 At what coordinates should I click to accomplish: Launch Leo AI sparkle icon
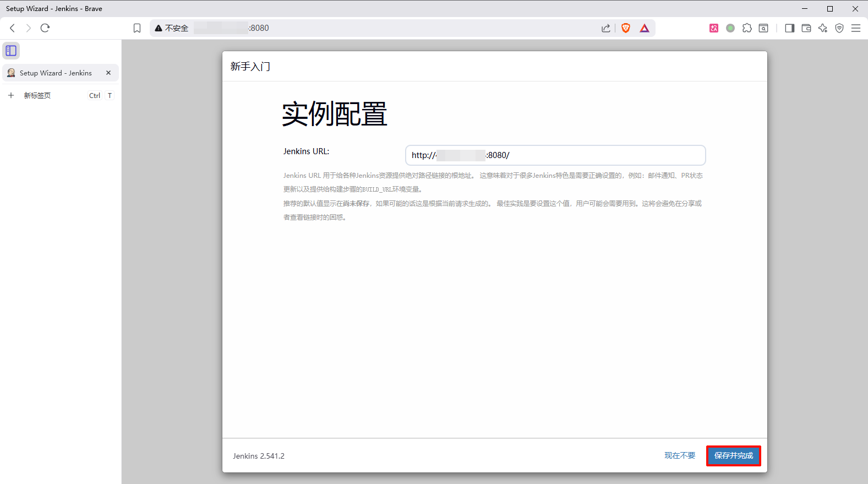pyautogui.click(x=823, y=28)
